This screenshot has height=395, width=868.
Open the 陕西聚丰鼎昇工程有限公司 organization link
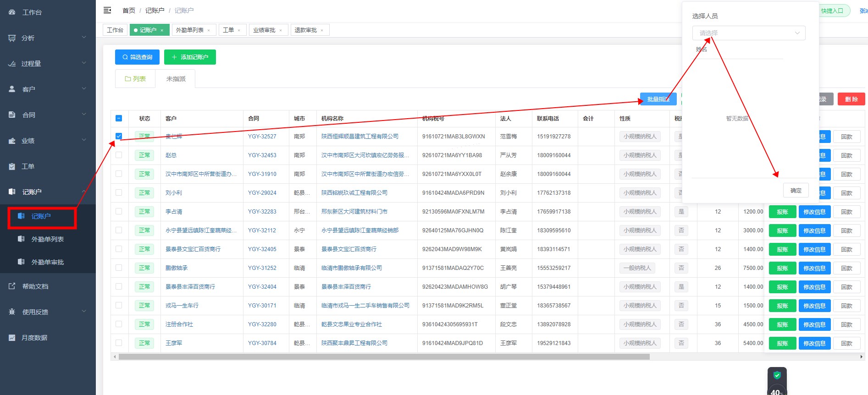pyautogui.click(x=354, y=343)
